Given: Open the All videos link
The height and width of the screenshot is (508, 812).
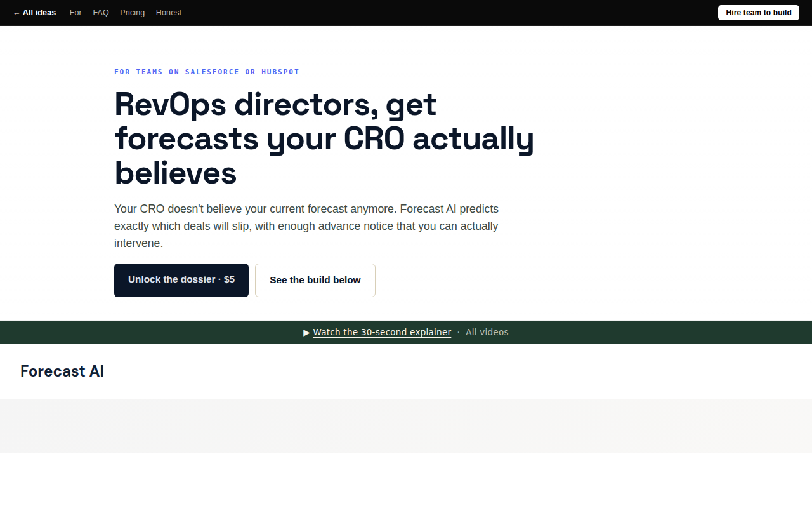Looking at the screenshot, I should coord(487,332).
